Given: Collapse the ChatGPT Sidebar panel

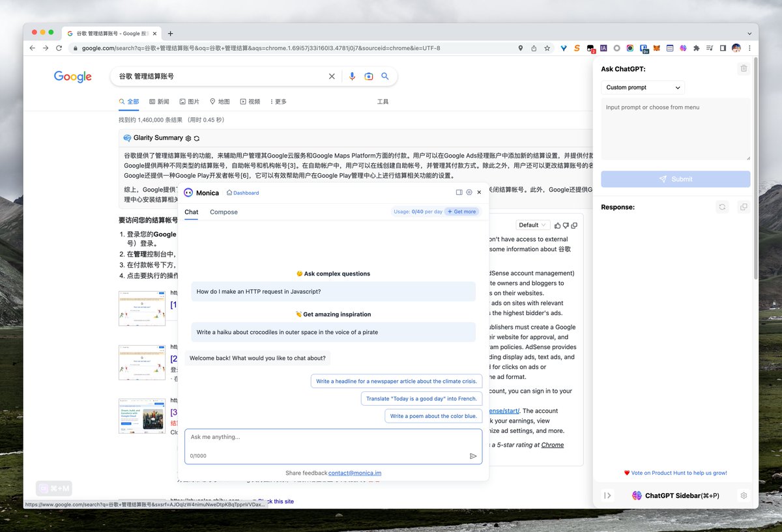Looking at the screenshot, I should click(607, 496).
